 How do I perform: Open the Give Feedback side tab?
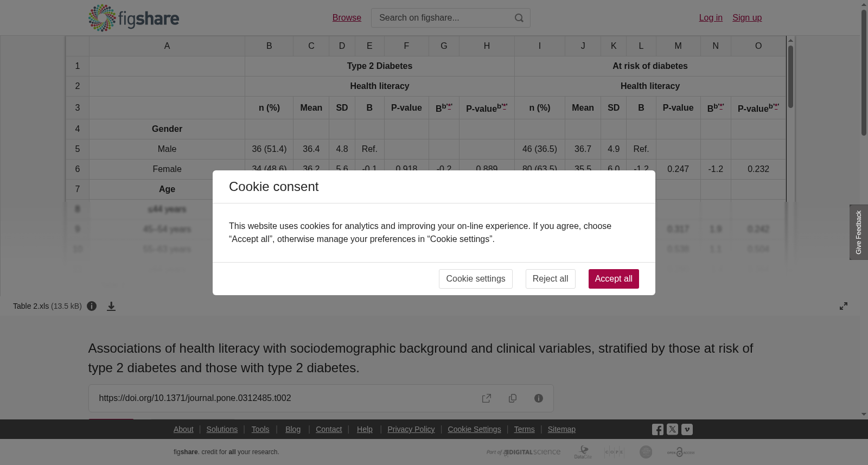coord(859,232)
